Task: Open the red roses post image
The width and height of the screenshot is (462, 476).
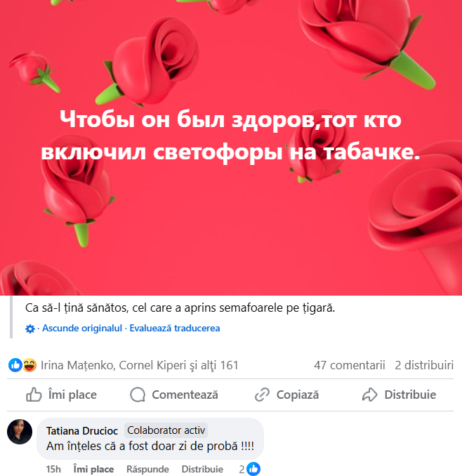Action: [x=231, y=147]
